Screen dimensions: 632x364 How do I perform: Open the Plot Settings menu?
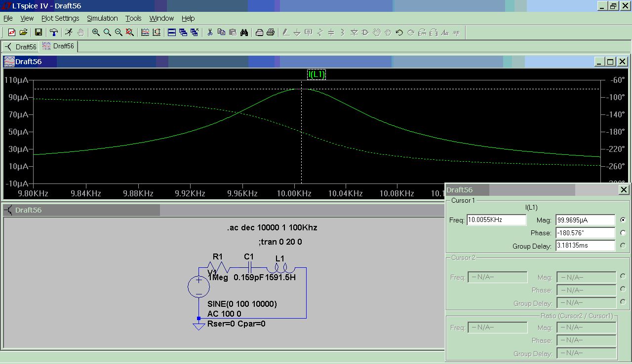tap(60, 18)
